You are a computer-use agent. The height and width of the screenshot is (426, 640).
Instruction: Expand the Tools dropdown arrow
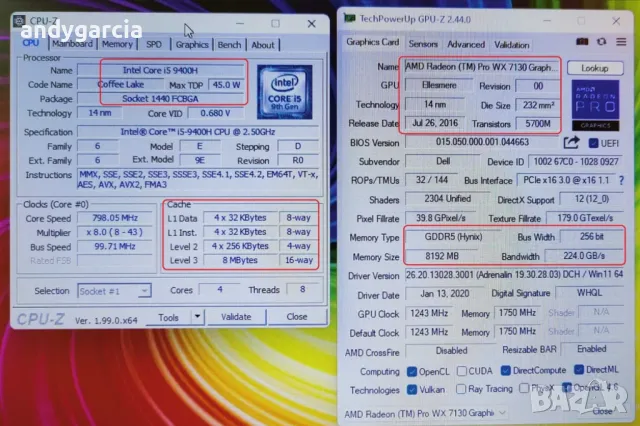(197, 317)
